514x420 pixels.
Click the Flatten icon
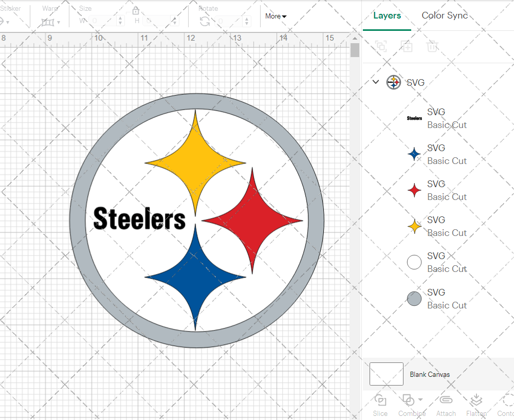click(476, 400)
